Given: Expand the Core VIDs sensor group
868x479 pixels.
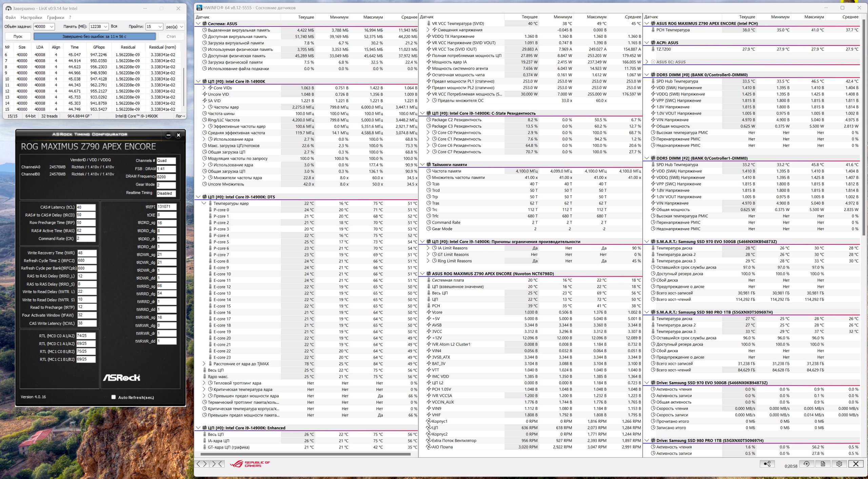Looking at the screenshot, I should (204, 88).
